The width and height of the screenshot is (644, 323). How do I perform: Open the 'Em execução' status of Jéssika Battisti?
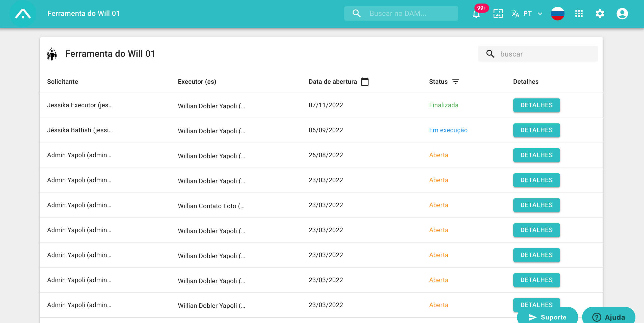pos(448,130)
